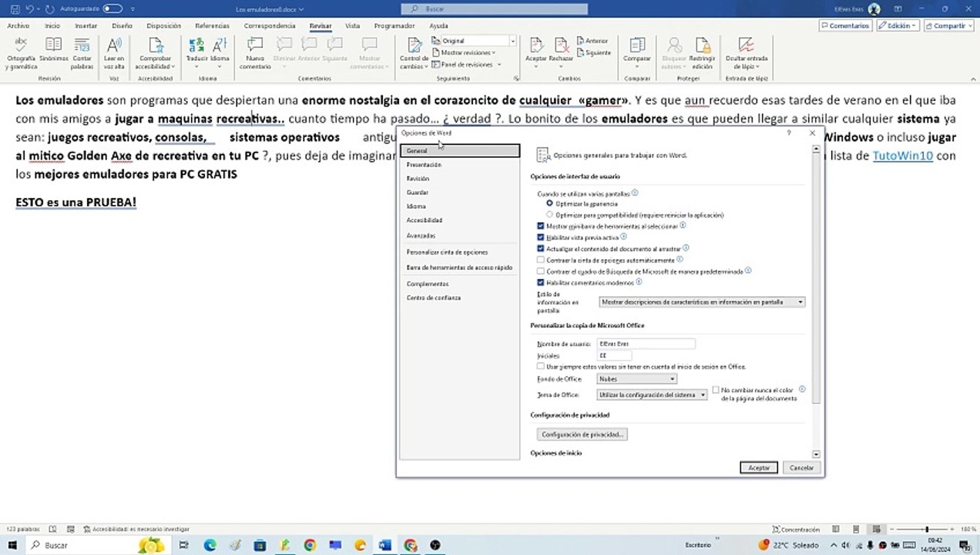Select Guardar in Word options list
This screenshot has width=980, height=555.
(x=460, y=193)
